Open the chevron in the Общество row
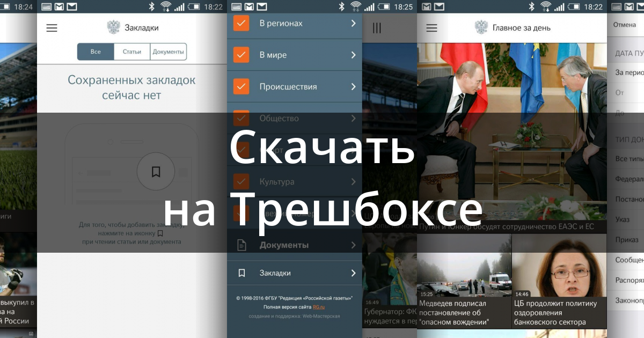 pyautogui.click(x=353, y=118)
